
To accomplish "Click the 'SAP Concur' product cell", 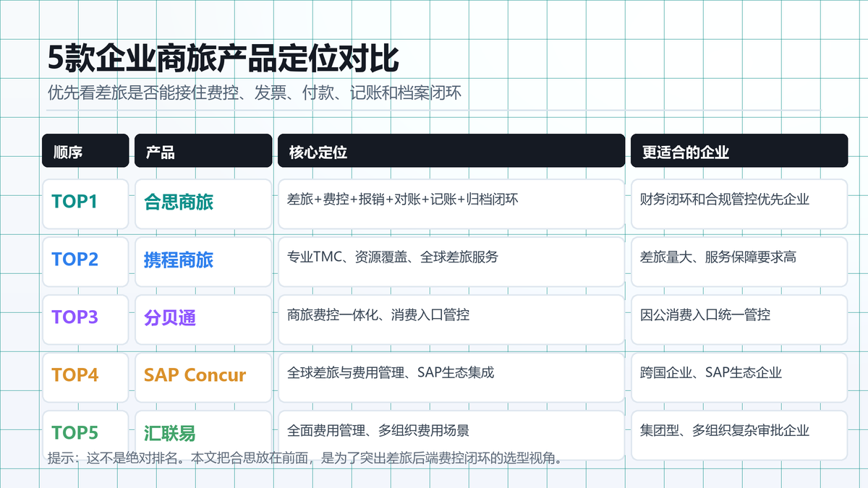I will coord(203,377).
